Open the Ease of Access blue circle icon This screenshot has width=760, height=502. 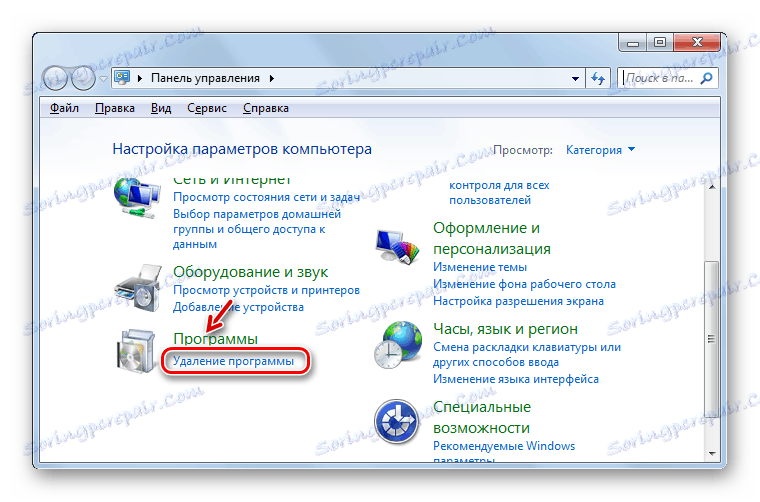click(x=396, y=422)
